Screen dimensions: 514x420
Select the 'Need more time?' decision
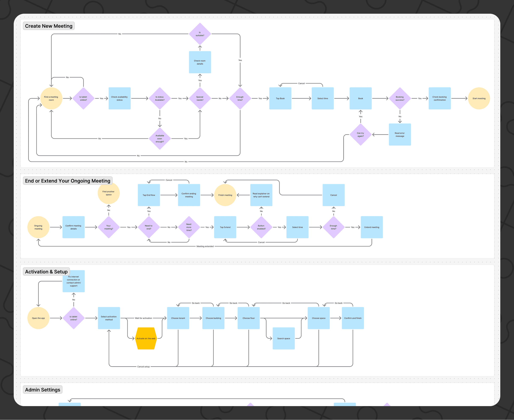pyautogui.click(x=189, y=227)
